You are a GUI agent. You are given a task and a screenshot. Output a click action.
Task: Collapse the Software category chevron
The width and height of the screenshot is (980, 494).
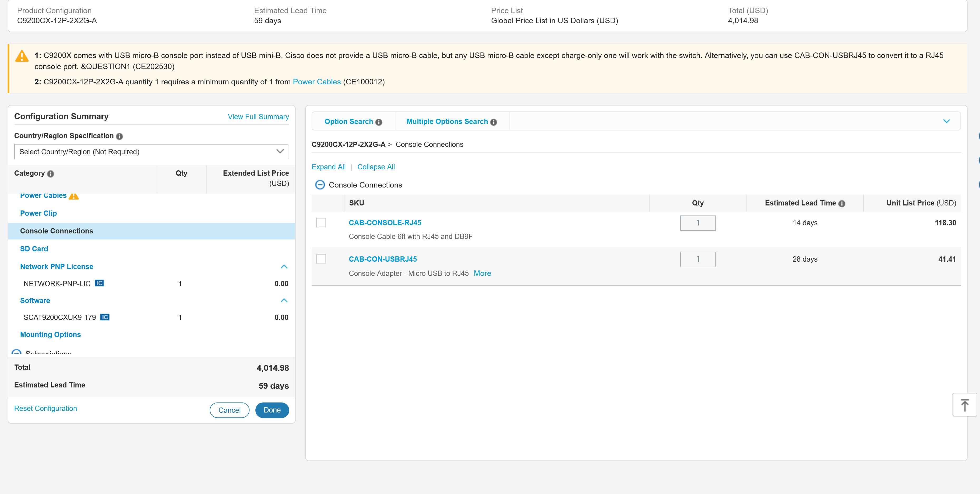tap(284, 300)
